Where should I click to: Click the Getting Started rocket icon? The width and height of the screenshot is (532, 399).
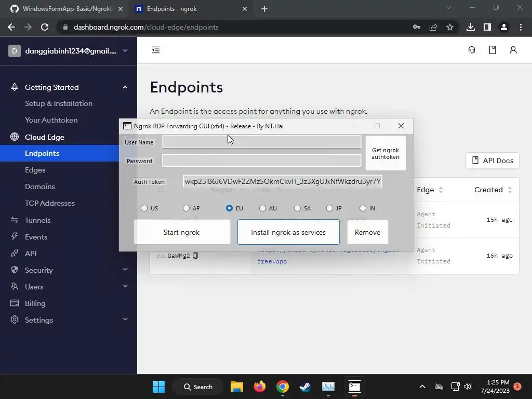[x=14, y=87]
